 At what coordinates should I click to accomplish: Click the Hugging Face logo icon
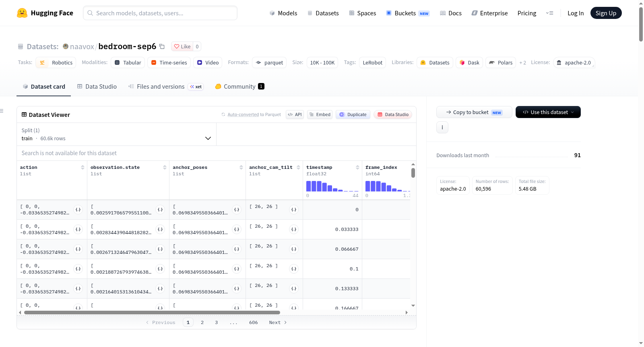pyautogui.click(x=22, y=13)
